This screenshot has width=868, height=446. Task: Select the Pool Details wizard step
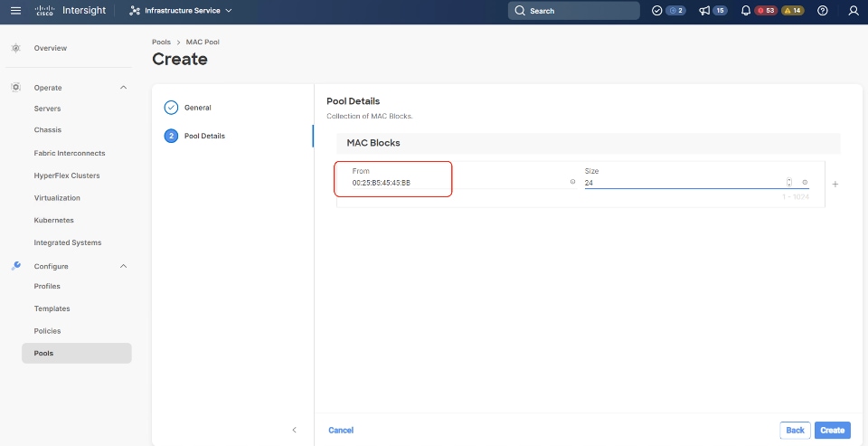pyautogui.click(x=204, y=136)
